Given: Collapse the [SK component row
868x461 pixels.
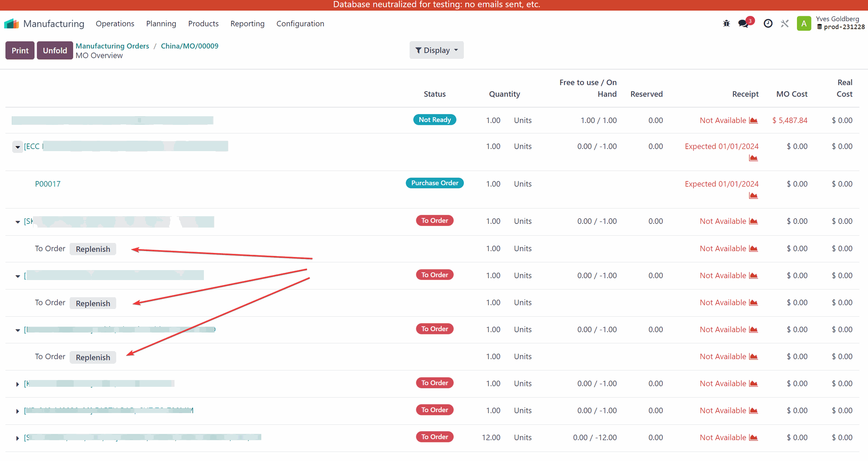Looking at the screenshot, I should pos(18,222).
